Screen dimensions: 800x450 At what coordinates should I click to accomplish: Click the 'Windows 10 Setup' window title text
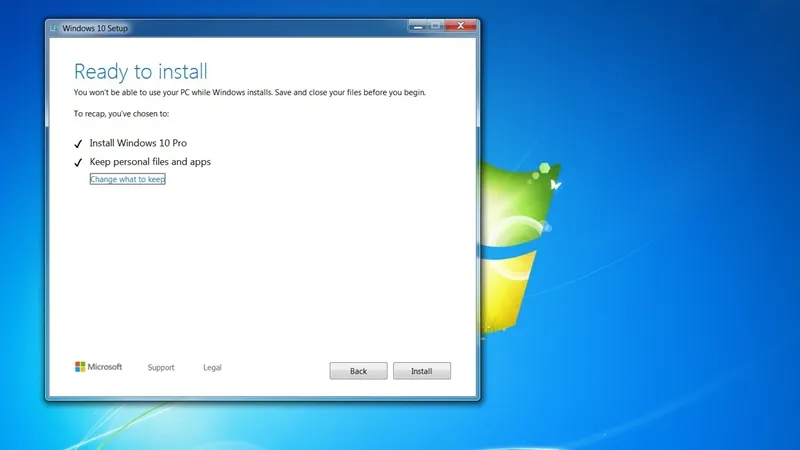click(95, 28)
